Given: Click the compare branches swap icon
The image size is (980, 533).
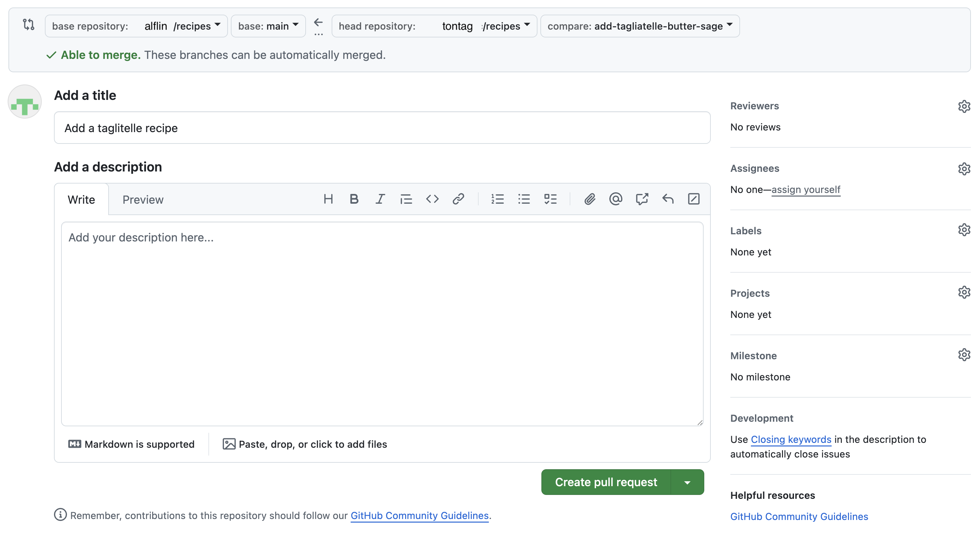Looking at the screenshot, I should 29,25.
